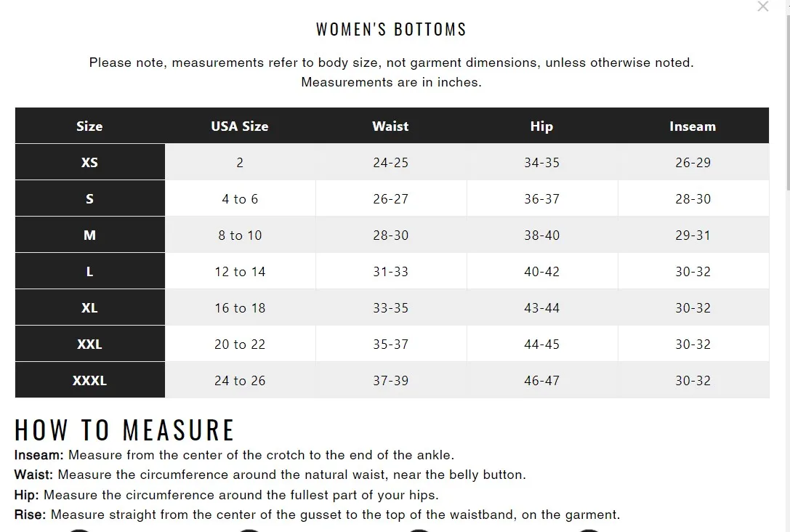Viewport: 790px width, 532px height.
Task: Select the XL size row label
Action: [x=89, y=307]
